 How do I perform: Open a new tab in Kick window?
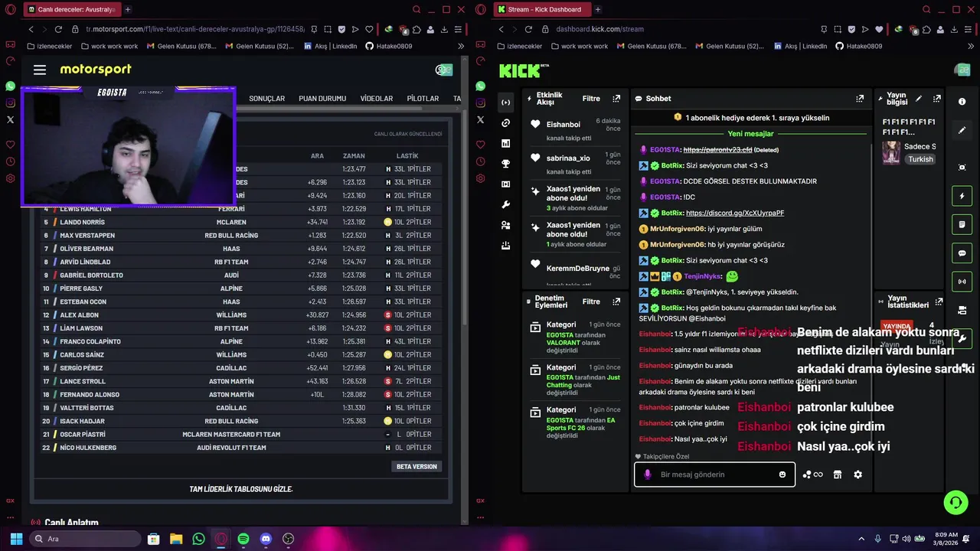598,9
